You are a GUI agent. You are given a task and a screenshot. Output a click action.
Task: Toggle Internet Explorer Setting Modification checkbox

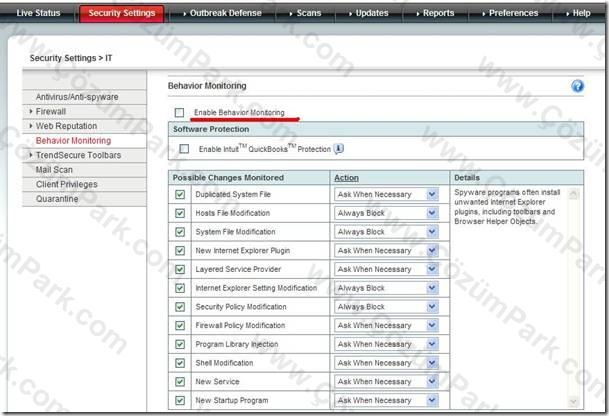[180, 288]
